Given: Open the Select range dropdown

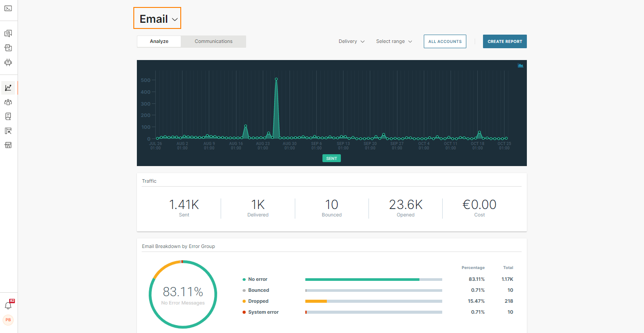Looking at the screenshot, I should tap(394, 42).
